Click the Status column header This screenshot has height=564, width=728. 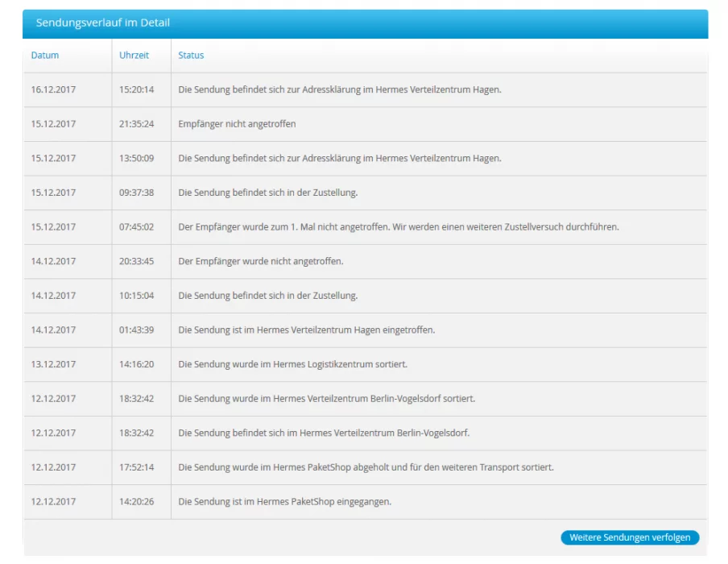point(191,56)
